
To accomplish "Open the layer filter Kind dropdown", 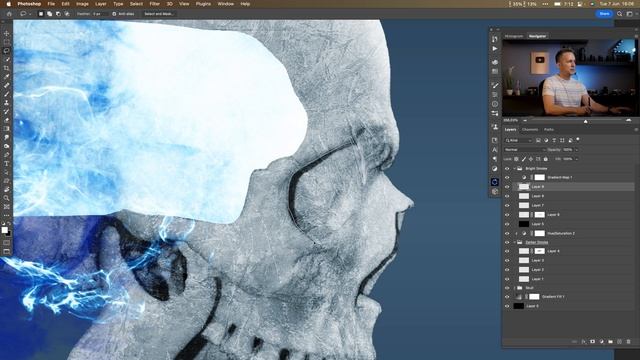I will click(x=518, y=140).
